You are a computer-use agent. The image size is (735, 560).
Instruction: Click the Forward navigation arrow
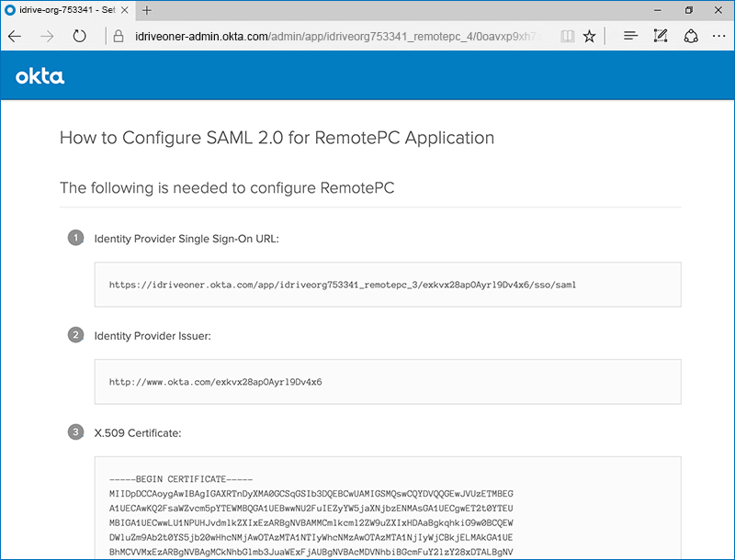tap(48, 37)
